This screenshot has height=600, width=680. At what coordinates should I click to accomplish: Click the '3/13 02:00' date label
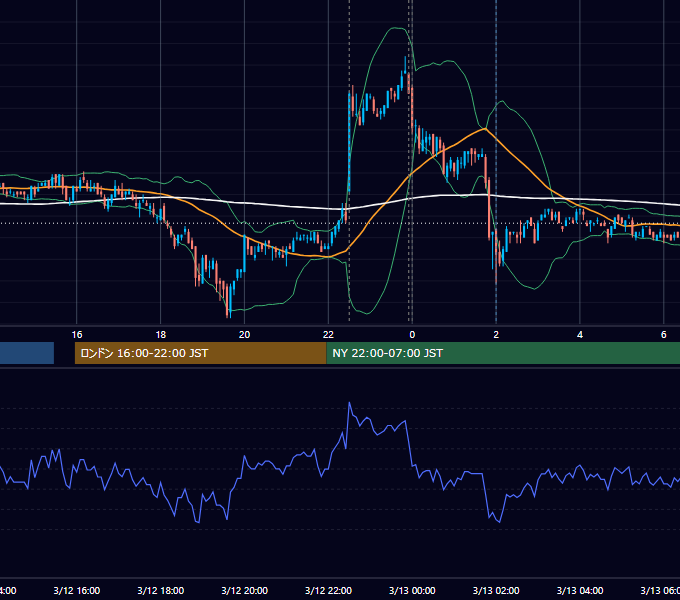click(x=496, y=590)
